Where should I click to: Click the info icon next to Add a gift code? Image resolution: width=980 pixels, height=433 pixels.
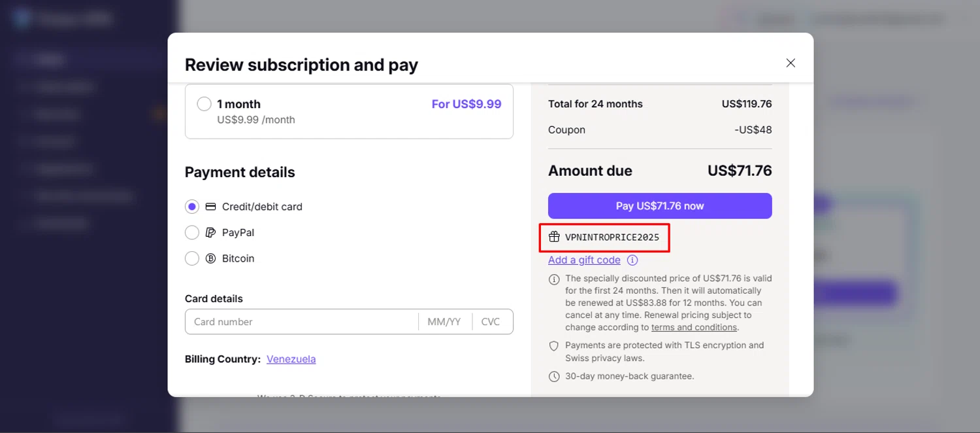click(x=632, y=260)
